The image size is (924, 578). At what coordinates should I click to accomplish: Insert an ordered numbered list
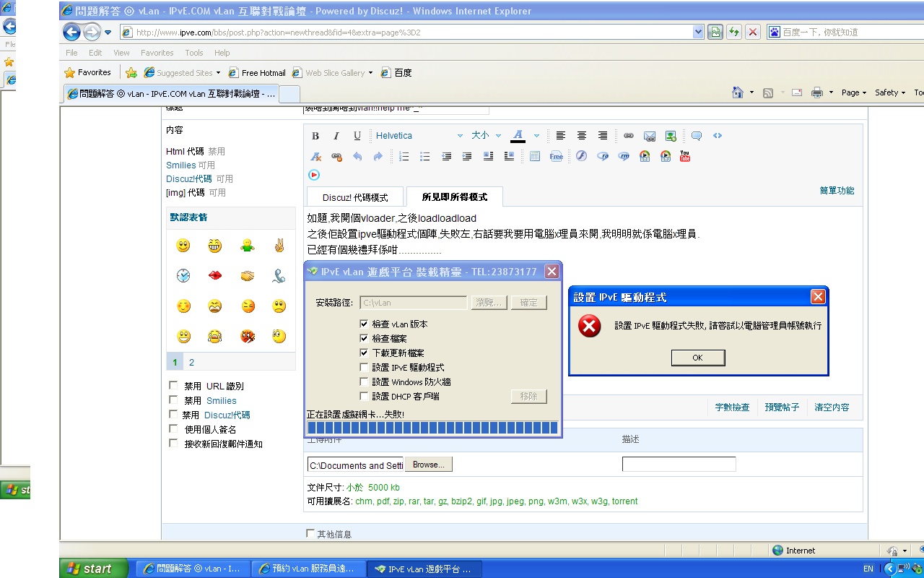[x=404, y=156]
